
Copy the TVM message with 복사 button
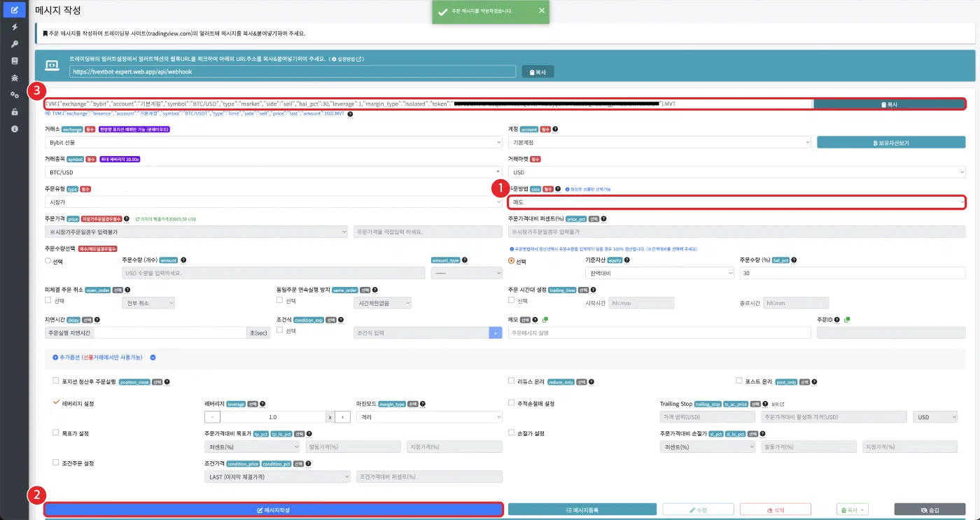889,104
